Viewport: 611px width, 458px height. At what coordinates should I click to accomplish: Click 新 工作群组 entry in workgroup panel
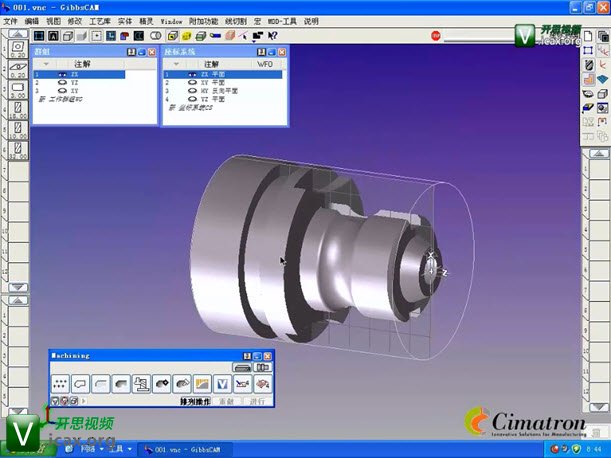coord(61,99)
